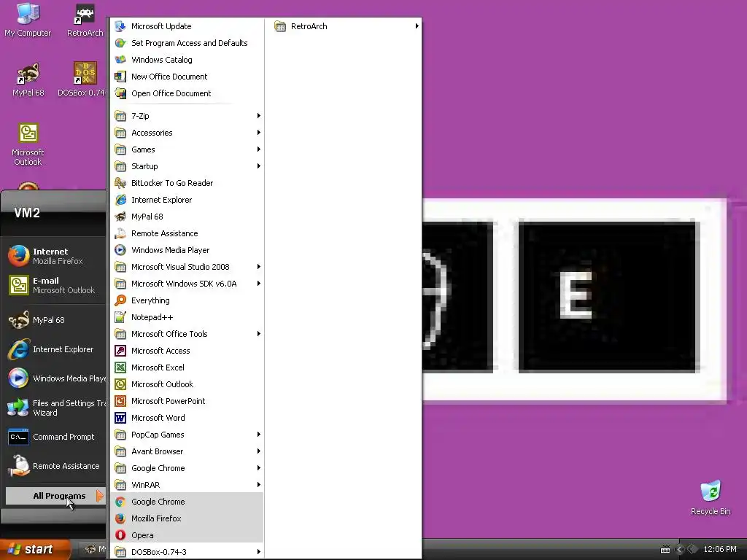Start Microsoft Excel
The image size is (747, 560).
187,367
